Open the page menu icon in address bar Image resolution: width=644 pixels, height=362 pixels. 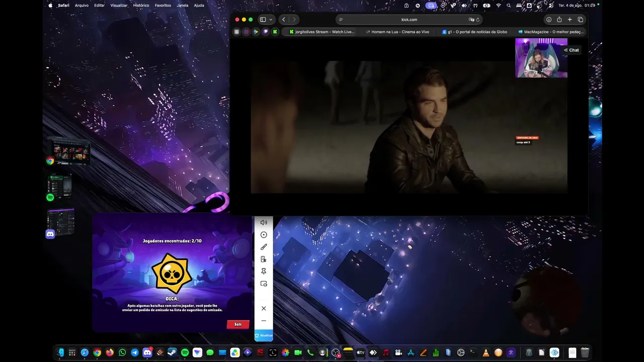[341, 20]
